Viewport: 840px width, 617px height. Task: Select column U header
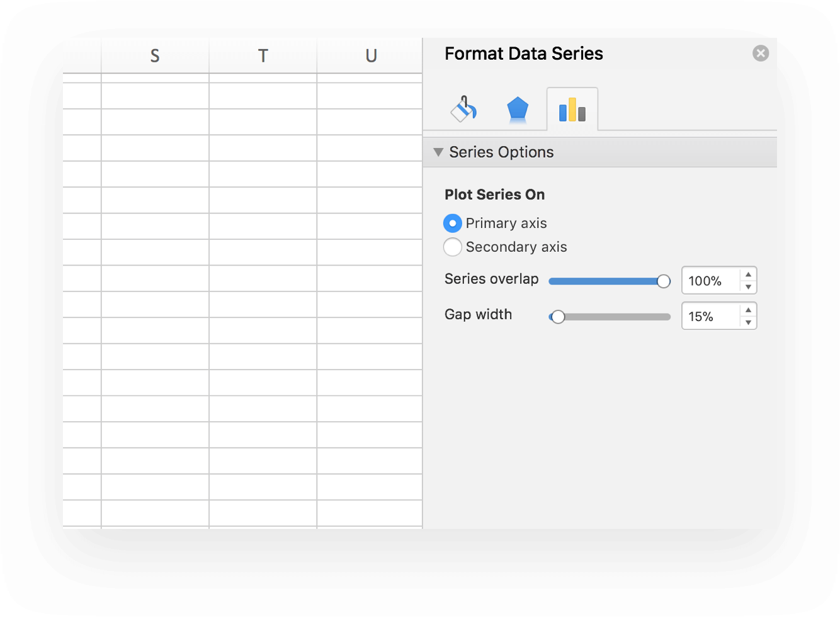point(371,55)
